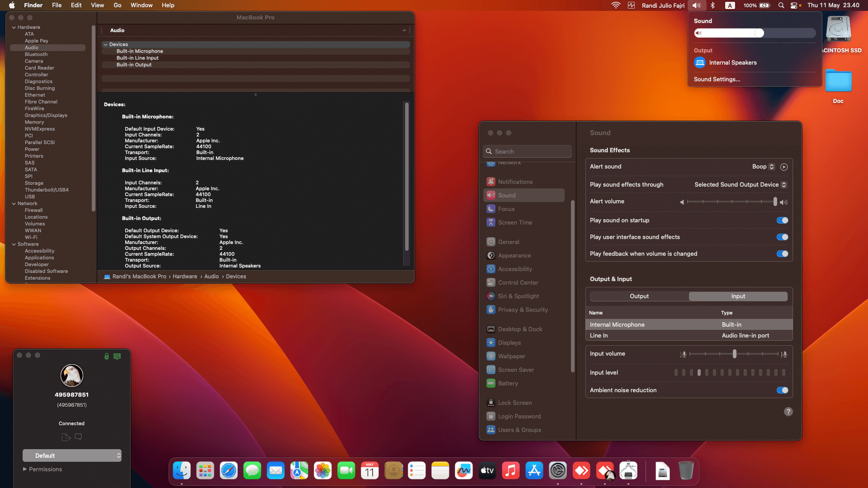
Task: Collapse the Devices group in Audio list
Action: point(105,45)
